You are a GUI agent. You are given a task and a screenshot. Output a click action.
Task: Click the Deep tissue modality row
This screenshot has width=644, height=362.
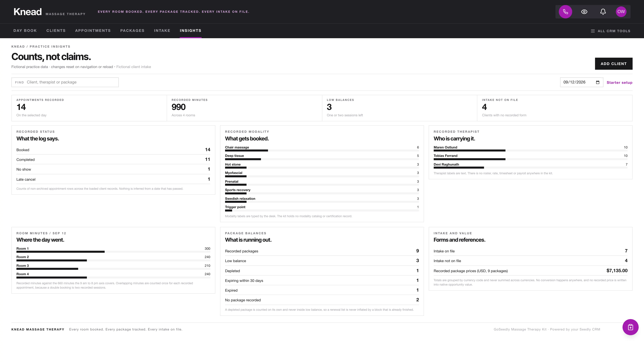[322, 157]
